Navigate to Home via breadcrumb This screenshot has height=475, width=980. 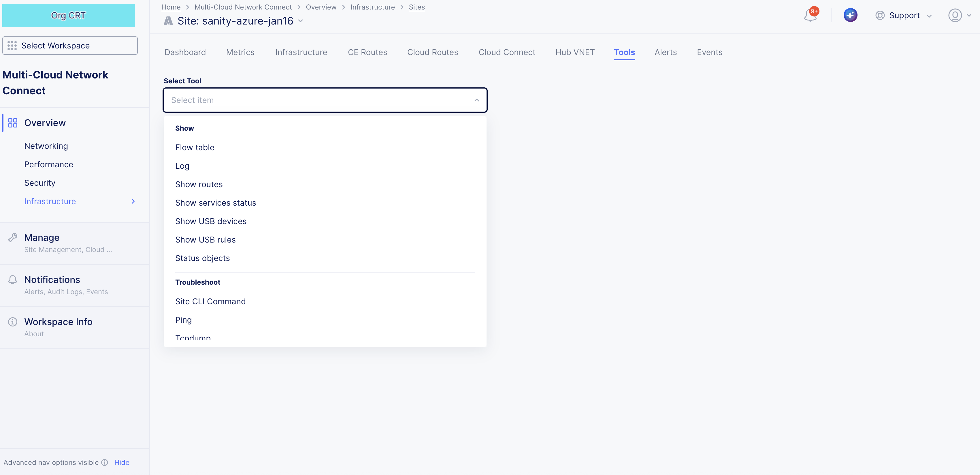tap(170, 7)
